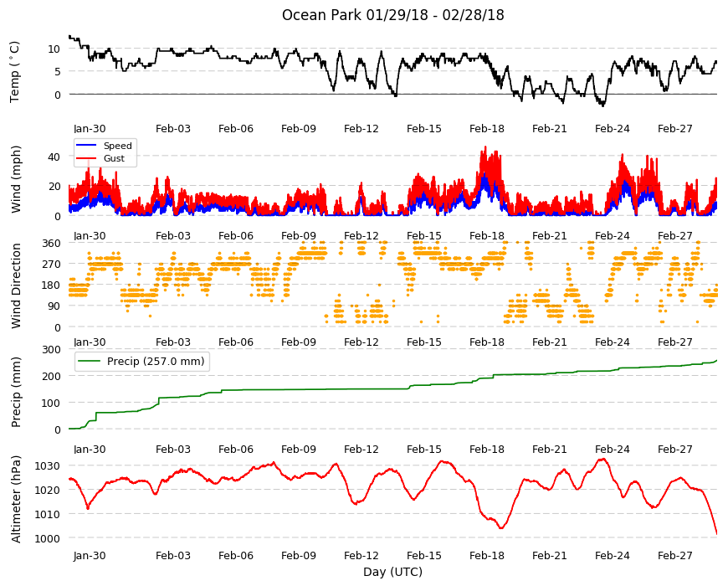Click the blue Speed legend line
This screenshot has height=586, width=728.
click(x=86, y=146)
